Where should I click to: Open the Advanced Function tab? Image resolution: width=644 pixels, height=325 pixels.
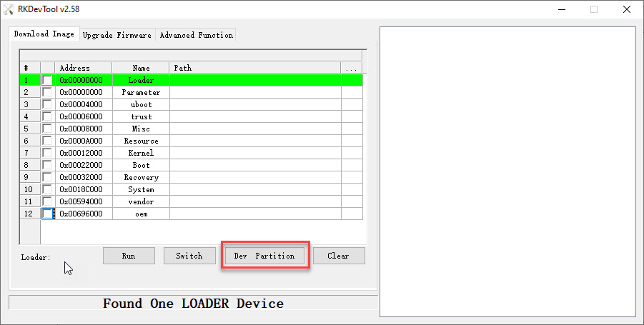pos(197,35)
